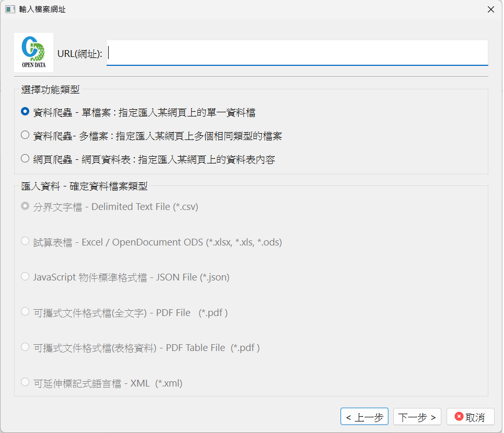This screenshot has height=433, width=504.
Task: Click the OPEN DATA logo icon
Action: tap(33, 52)
